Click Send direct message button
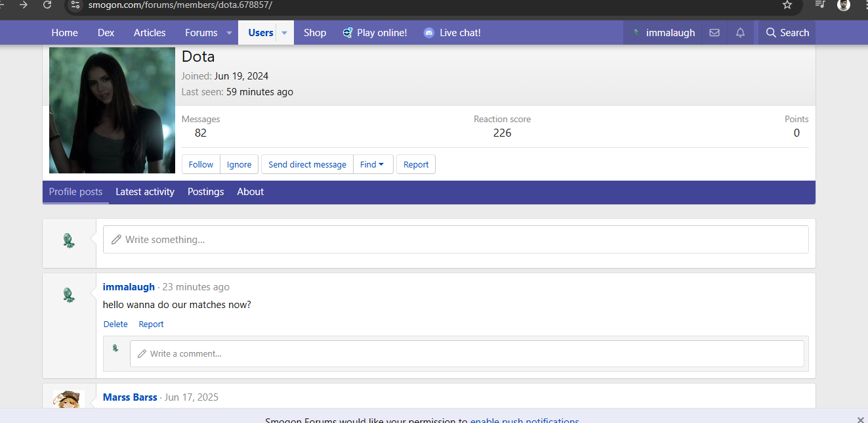868x423 pixels. [x=307, y=164]
